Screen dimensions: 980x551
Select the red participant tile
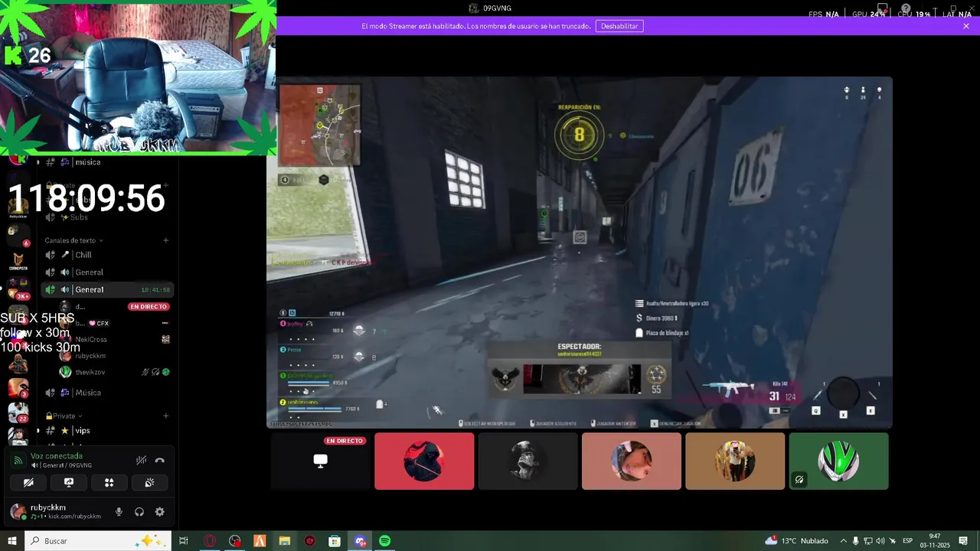424,461
